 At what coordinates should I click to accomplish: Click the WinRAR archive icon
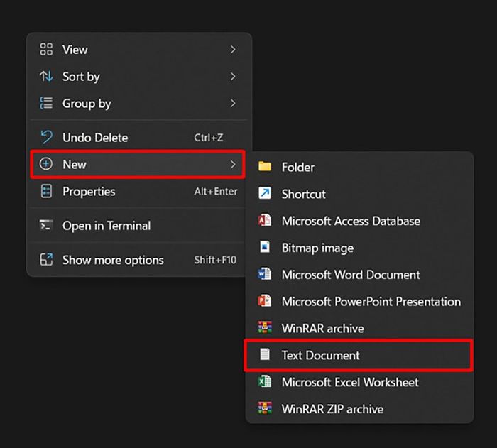[x=265, y=327]
